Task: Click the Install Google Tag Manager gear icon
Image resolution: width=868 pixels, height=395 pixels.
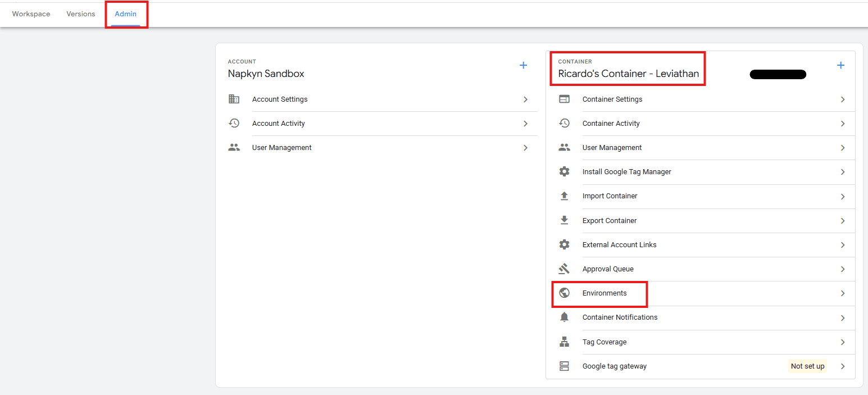Action: [564, 171]
